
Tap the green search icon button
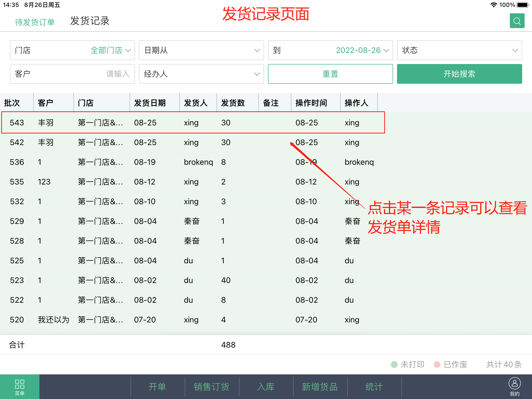(517, 21)
